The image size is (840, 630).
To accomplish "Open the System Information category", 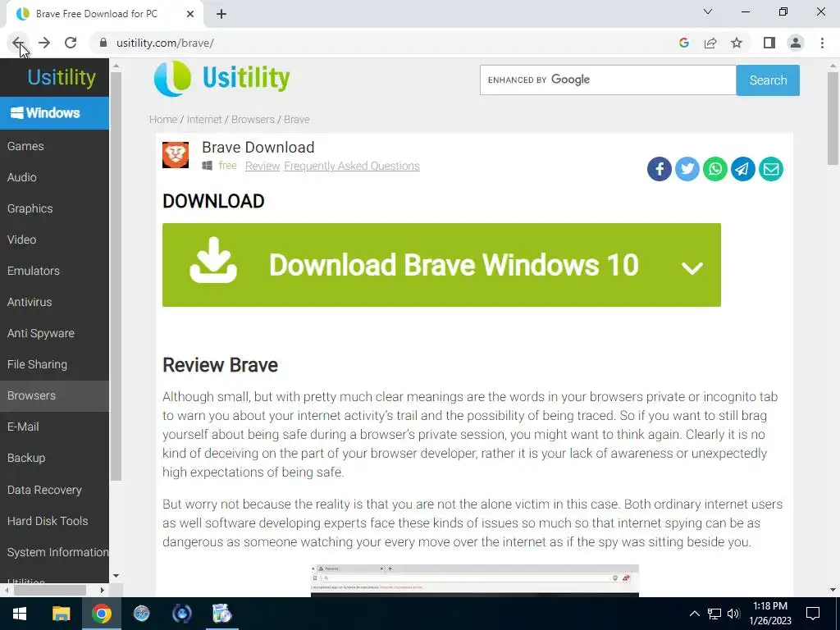I will 54,552.
